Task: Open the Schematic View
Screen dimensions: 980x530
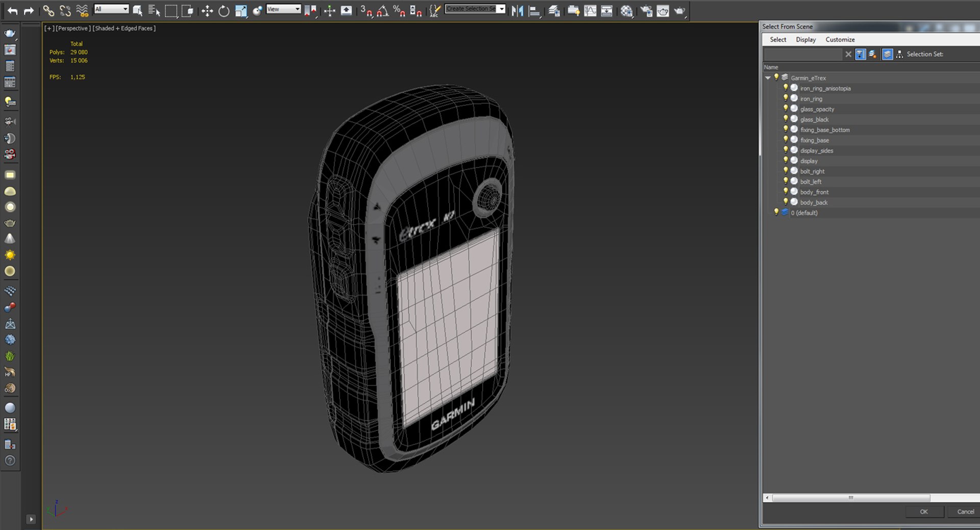Action: pyautogui.click(x=606, y=11)
